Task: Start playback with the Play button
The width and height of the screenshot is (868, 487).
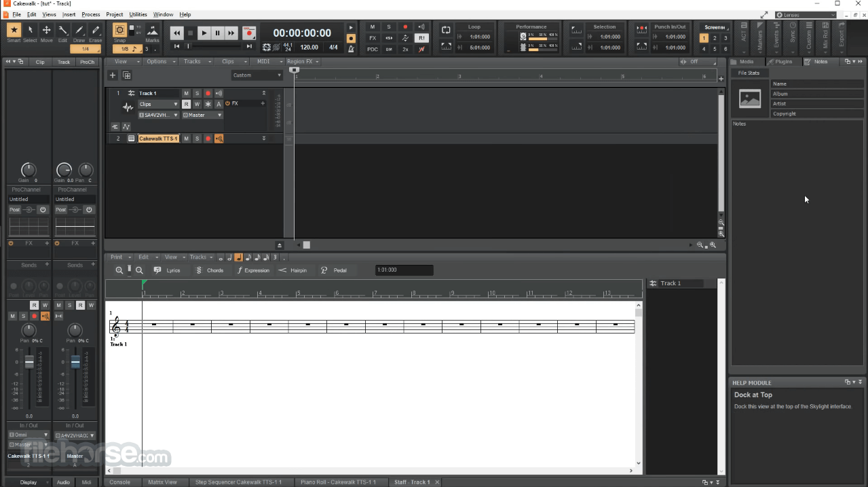Action: (x=204, y=33)
